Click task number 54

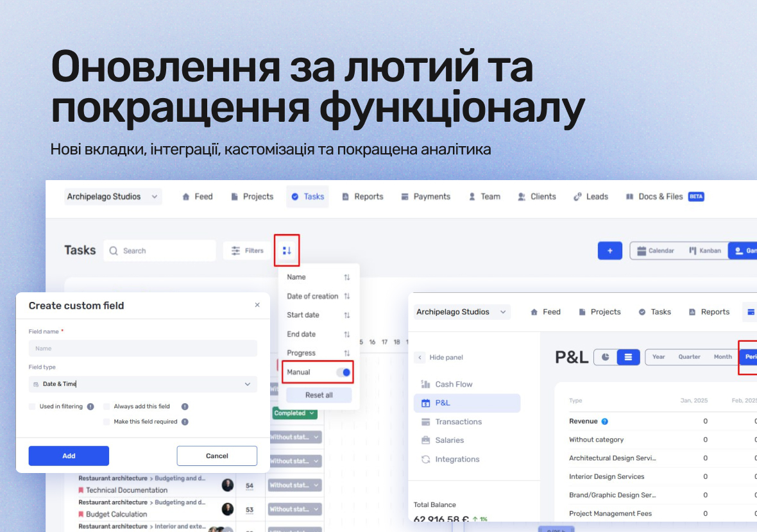click(250, 486)
